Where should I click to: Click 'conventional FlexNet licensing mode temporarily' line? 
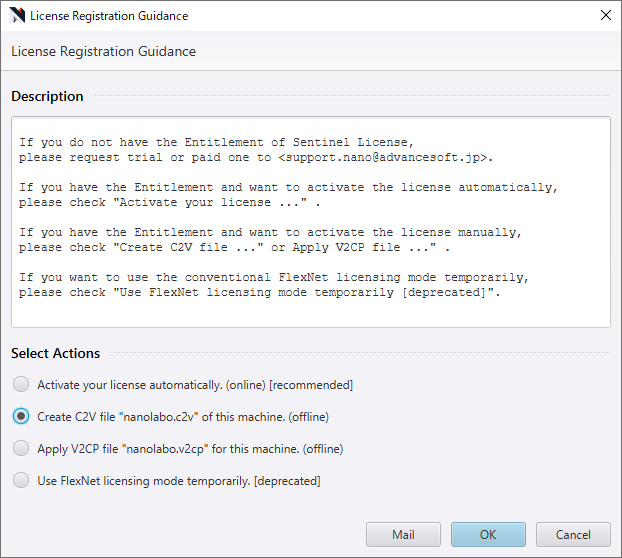(x=274, y=277)
